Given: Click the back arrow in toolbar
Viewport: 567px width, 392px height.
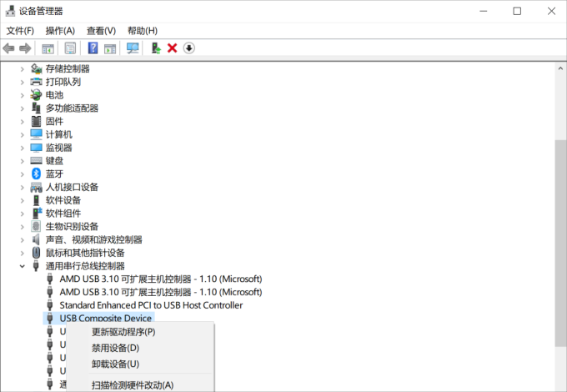Looking at the screenshot, I should pyautogui.click(x=9, y=48).
